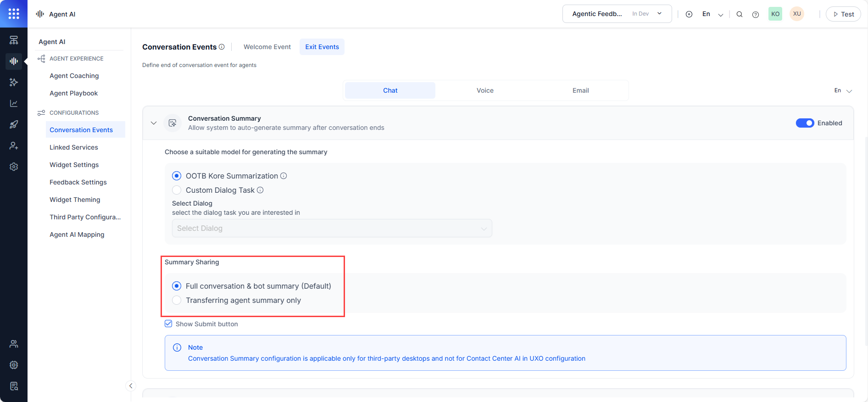Click the Test button
Image resolution: width=868 pixels, height=402 pixels.
click(x=843, y=14)
